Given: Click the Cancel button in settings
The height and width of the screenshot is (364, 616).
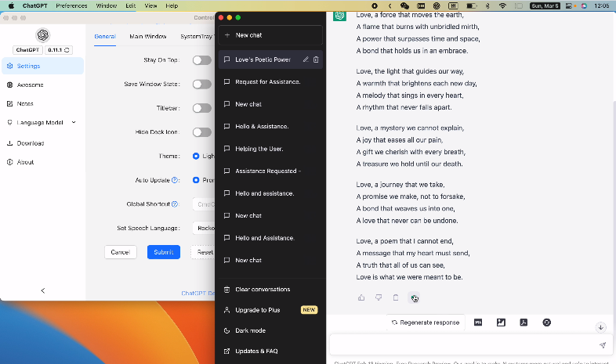Looking at the screenshot, I should (121, 252).
